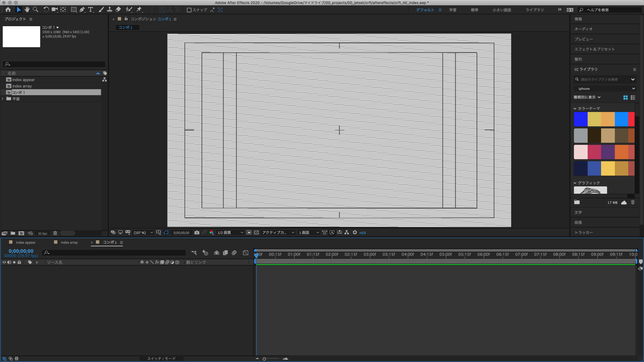The image size is (644, 362).
Task: Select the Zoom tool
Action: 35,10
